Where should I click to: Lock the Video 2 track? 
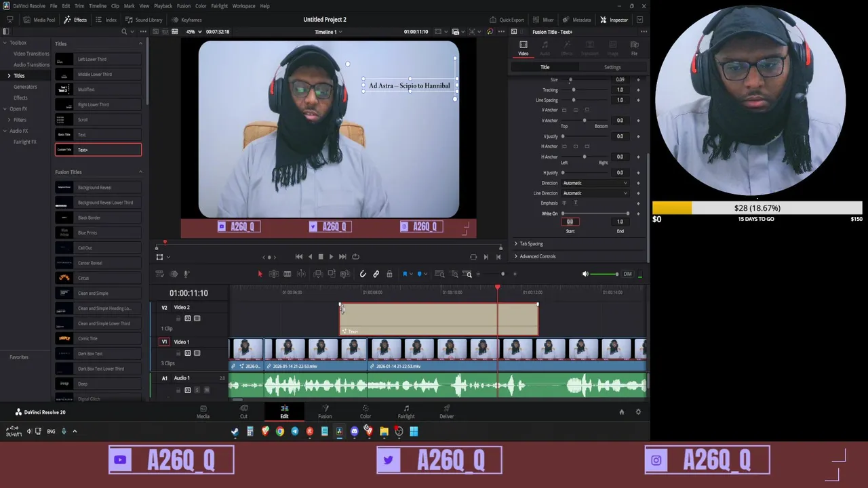click(x=178, y=319)
